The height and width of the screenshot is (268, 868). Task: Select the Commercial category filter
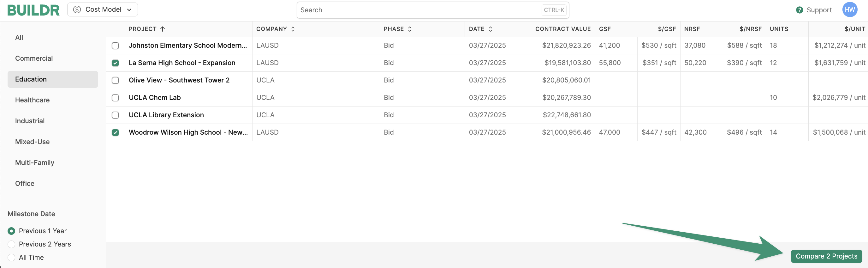(53, 58)
